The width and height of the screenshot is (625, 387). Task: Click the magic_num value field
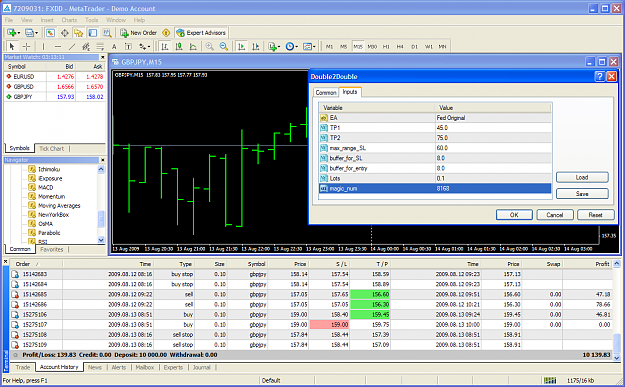(493, 189)
